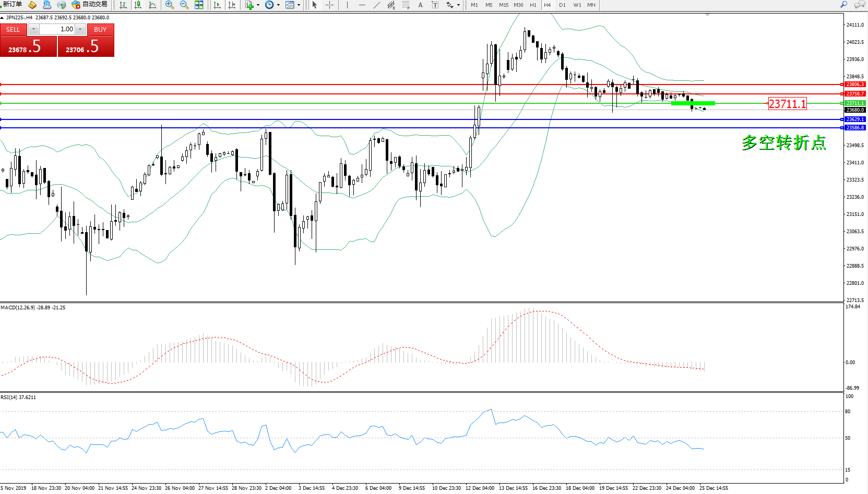Select the trendline drawing tool
Screen dimensions: 868x494
[x=376, y=5]
